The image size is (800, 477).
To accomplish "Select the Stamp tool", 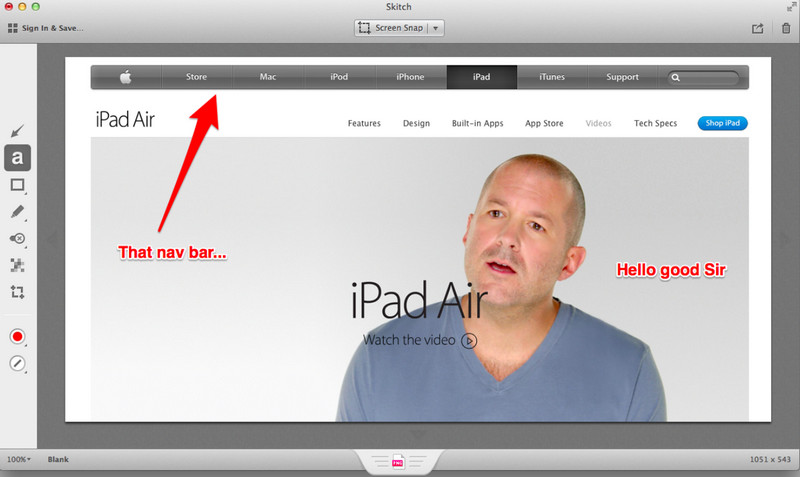I will [x=17, y=239].
